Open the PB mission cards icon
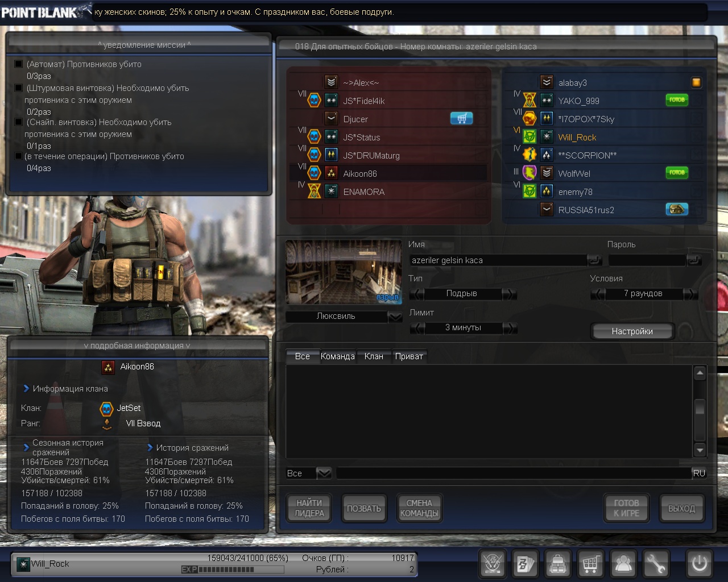This screenshot has width=728, height=582. (x=525, y=564)
